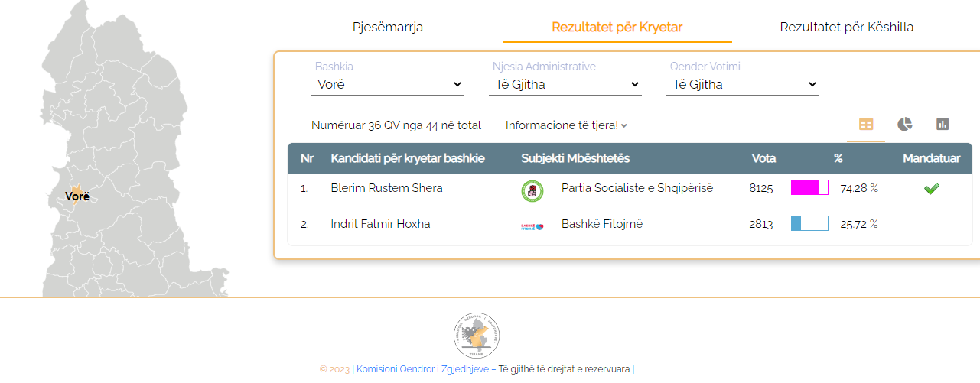Image resolution: width=980 pixels, height=383 pixels.
Task: Switch to pie chart view icon
Action: (x=905, y=125)
